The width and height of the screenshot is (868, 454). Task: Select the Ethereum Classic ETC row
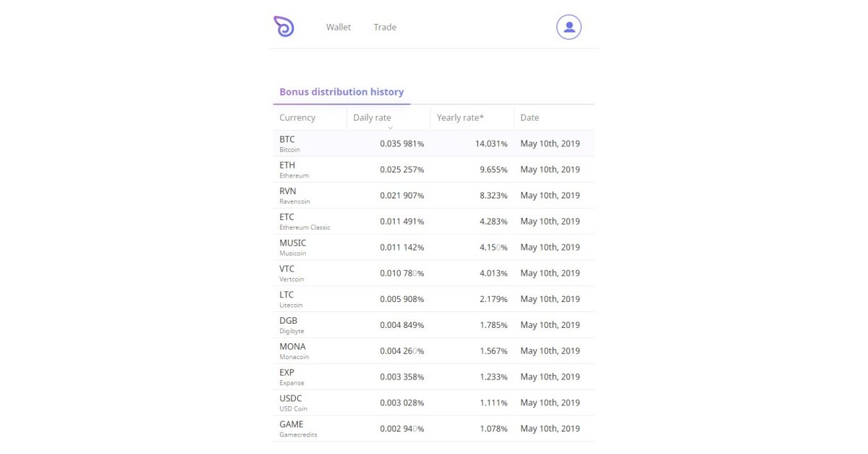click(433, 221)
